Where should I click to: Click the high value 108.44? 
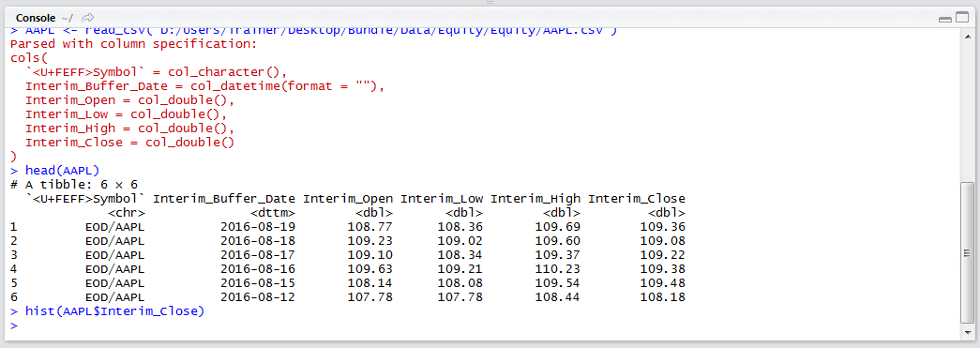558,296
